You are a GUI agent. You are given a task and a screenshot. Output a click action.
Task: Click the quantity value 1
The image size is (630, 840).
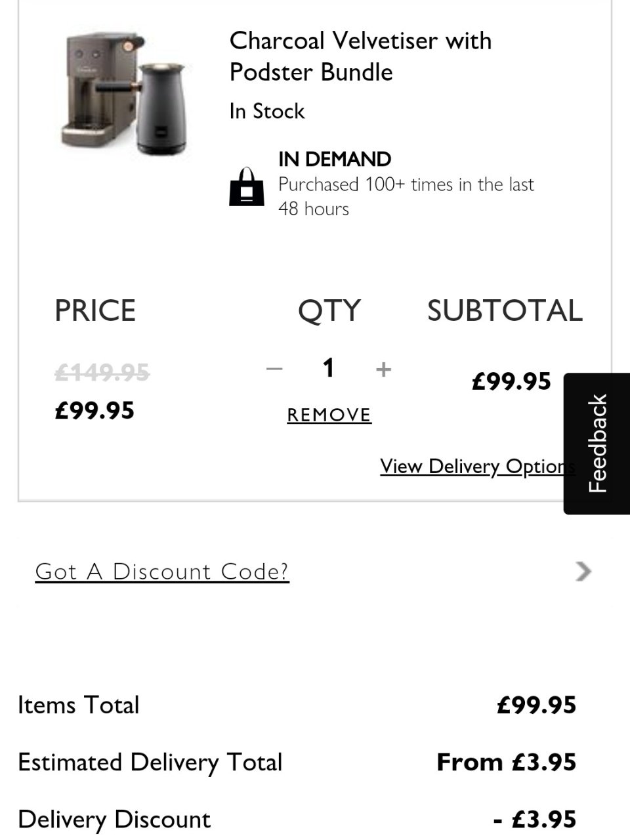click(x=329, y=367)
